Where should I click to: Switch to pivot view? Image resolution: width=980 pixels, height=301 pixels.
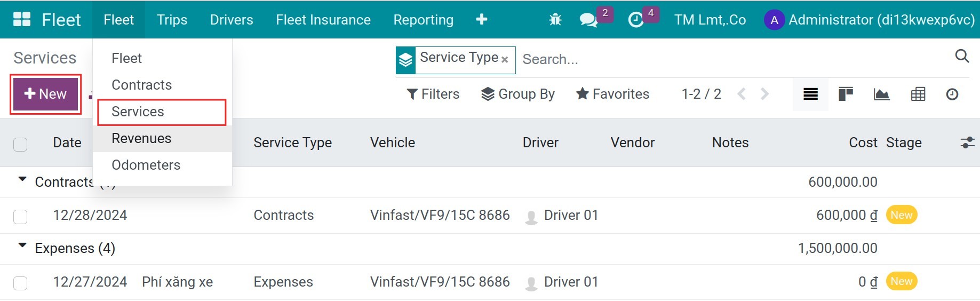(x=918, y=94)
